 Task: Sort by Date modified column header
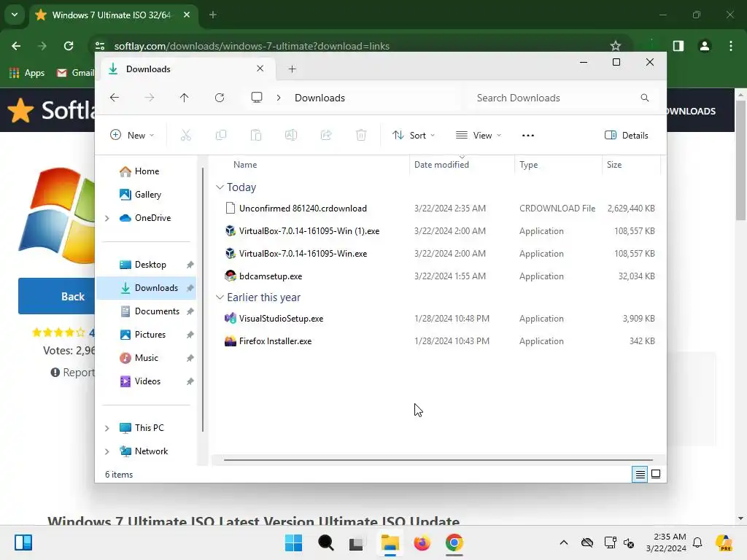tap(441, 165)
